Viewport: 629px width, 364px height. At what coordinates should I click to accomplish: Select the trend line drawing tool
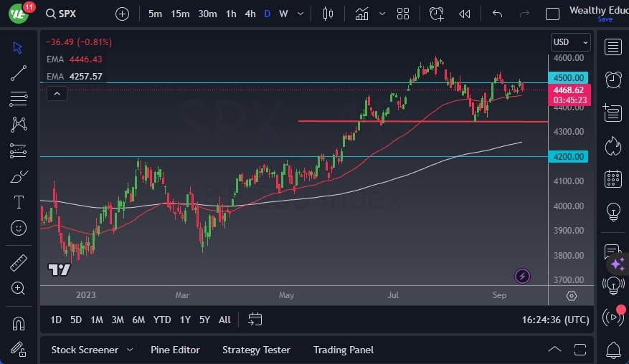(19, 72)
